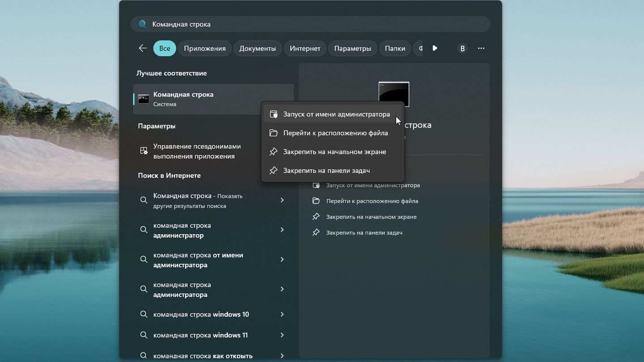Click 'Перейти к расположению файла' in right panel
Viewport: 644px width, 362px height.
372,201
